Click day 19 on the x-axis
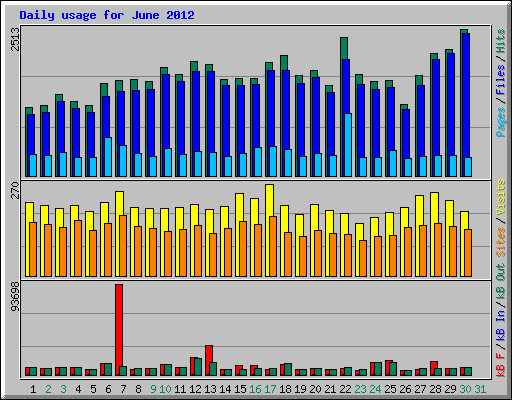 click(x=300, y=389)
